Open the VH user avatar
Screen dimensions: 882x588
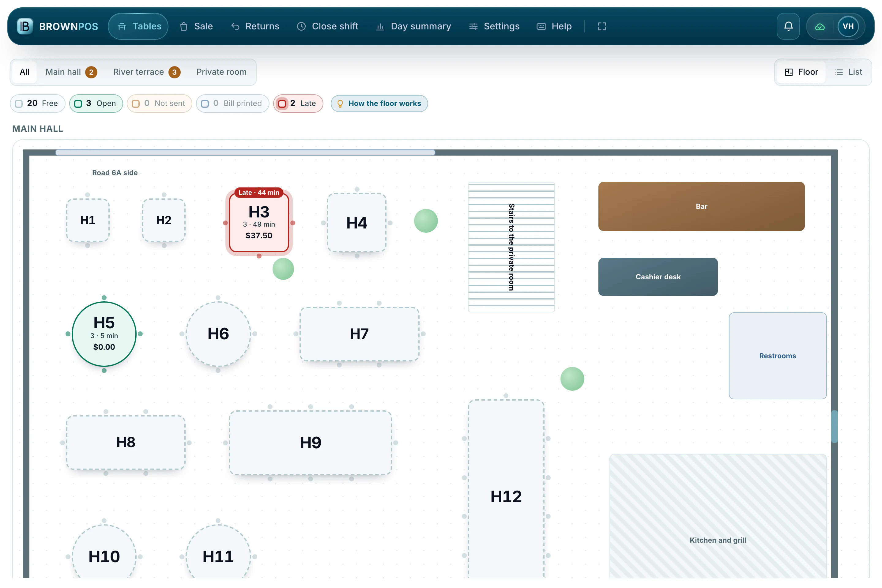point(848,26)
